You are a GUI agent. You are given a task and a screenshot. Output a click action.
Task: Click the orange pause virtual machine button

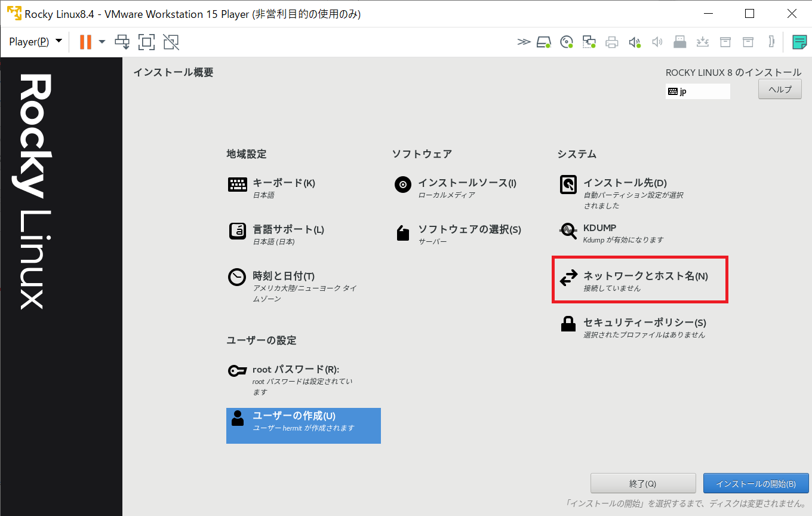coord(85,42)
